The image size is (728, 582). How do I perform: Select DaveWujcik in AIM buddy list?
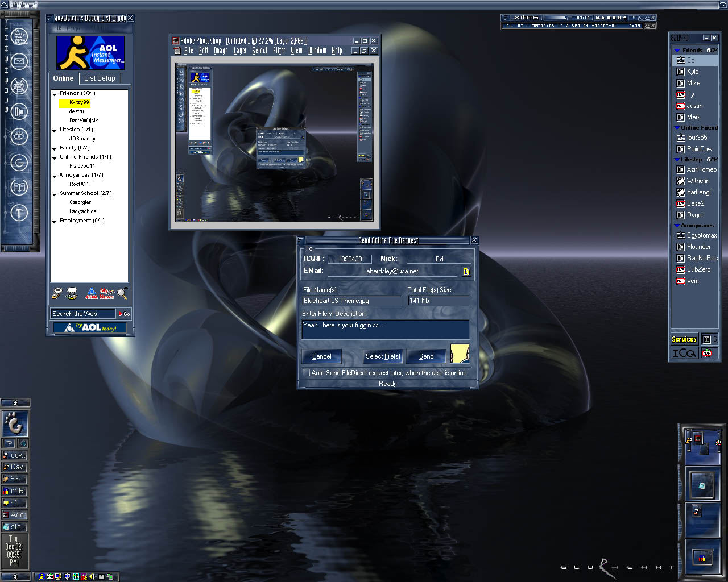84,120
